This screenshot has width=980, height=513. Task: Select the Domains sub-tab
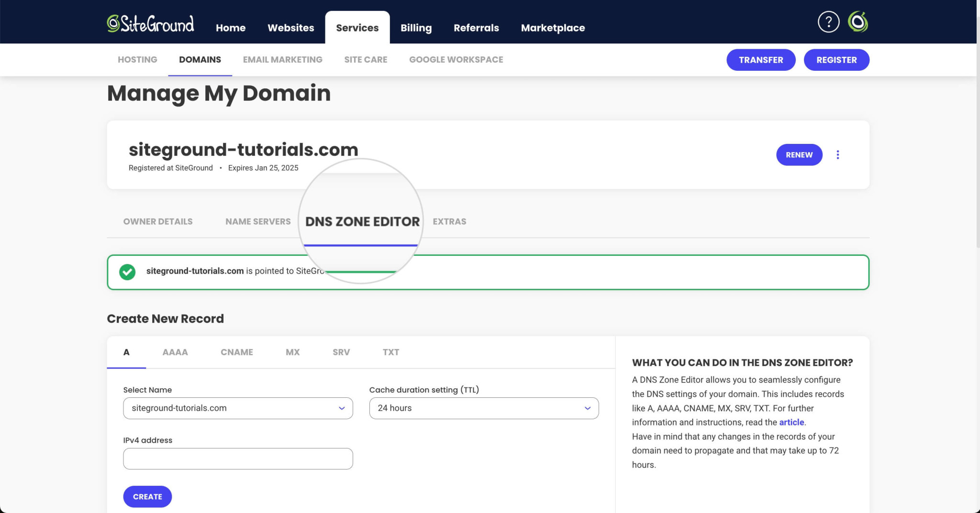pyautogui.click(x=200, y=60)
